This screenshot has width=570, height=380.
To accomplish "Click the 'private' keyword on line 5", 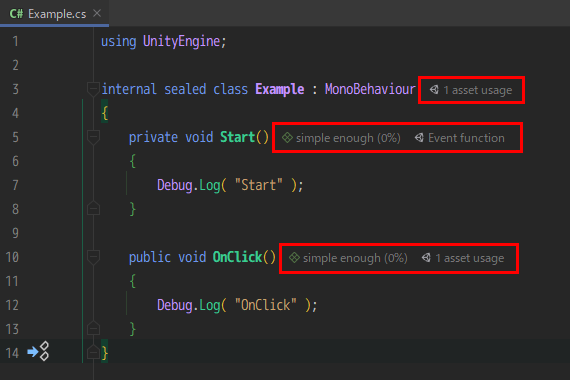I will [x=153, y=137].
